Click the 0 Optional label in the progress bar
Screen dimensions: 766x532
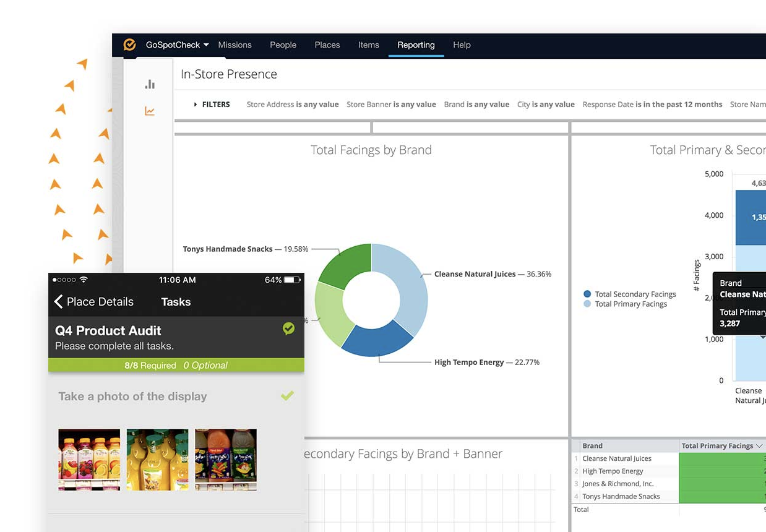coord(205,365)
